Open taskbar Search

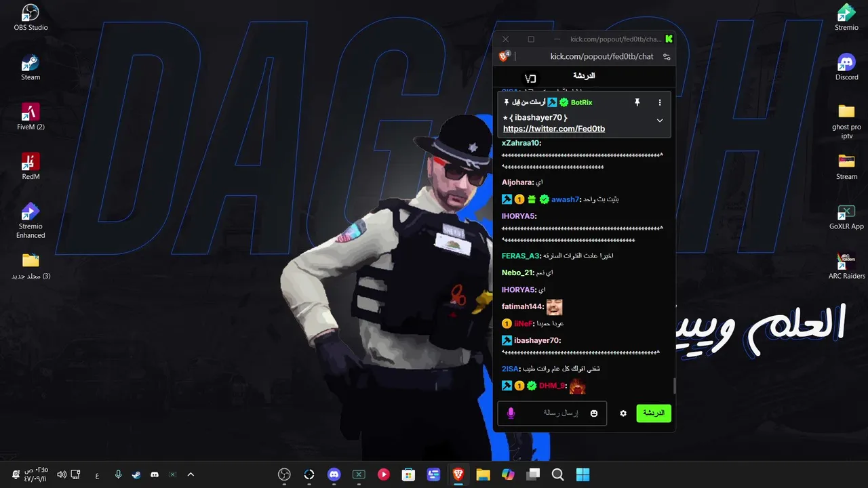pyautogui.click(x=557, y=475)
